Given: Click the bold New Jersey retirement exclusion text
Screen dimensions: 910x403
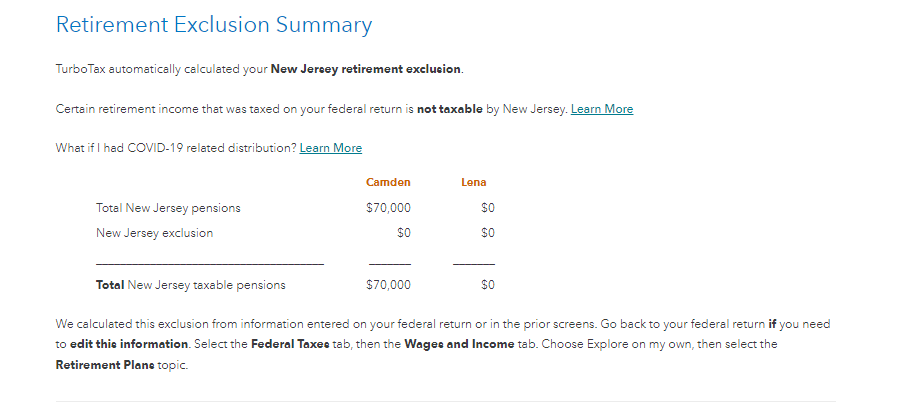Looking at the screenshot, I should 366,69.
